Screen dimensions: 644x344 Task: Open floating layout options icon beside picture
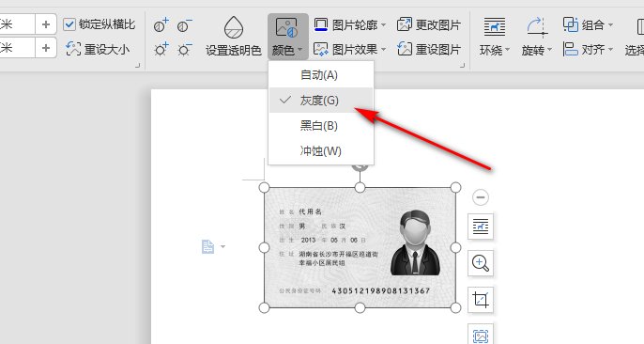click(x=481, y=227)
